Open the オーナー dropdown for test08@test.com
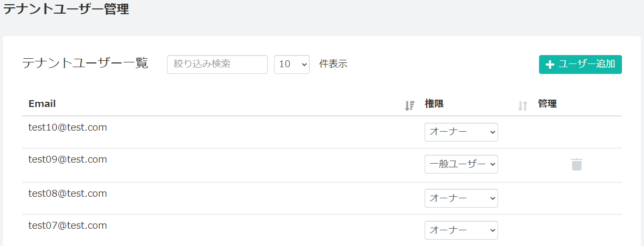 [x=461, y=198]
